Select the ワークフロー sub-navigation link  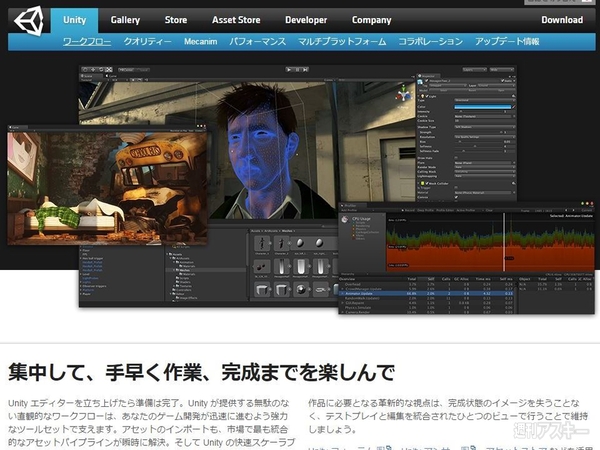87,41
